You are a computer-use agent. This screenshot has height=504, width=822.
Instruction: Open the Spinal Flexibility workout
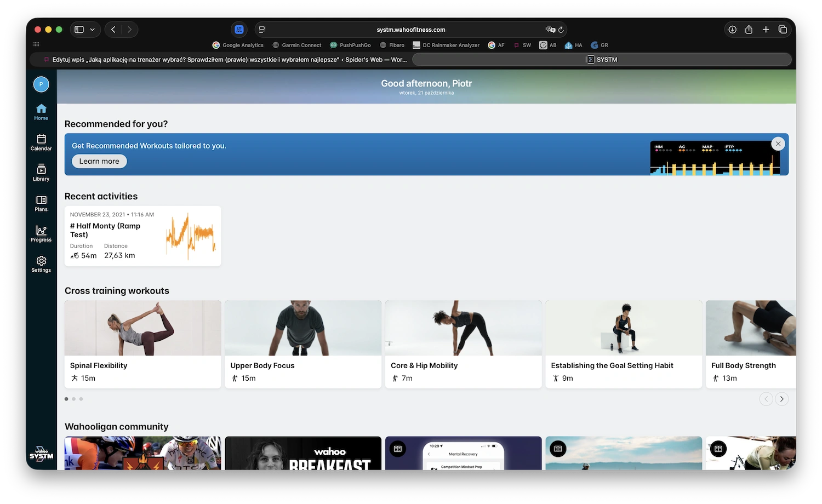pos(142,344)
